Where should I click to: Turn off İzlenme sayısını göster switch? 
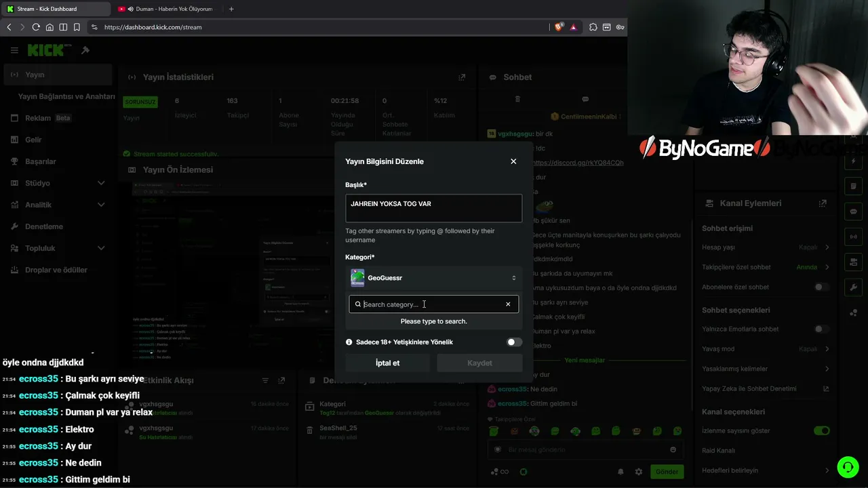tap(821, 431)
